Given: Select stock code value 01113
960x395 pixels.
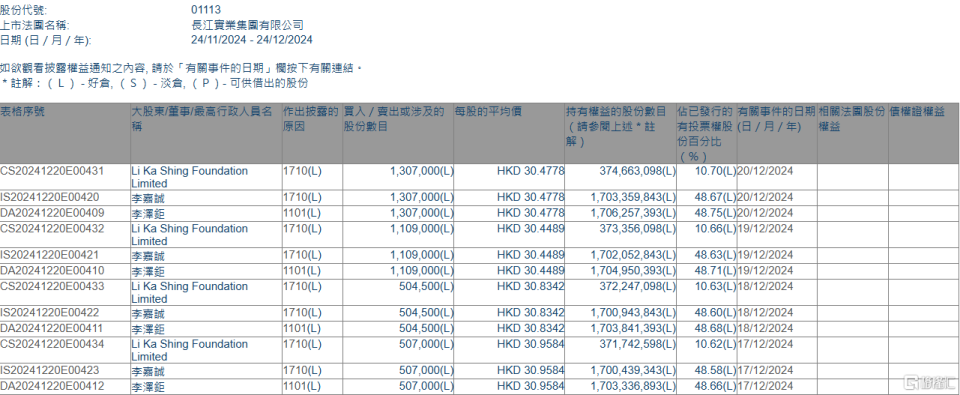Looking at the screenshot, I should click(x=206, y=10).
